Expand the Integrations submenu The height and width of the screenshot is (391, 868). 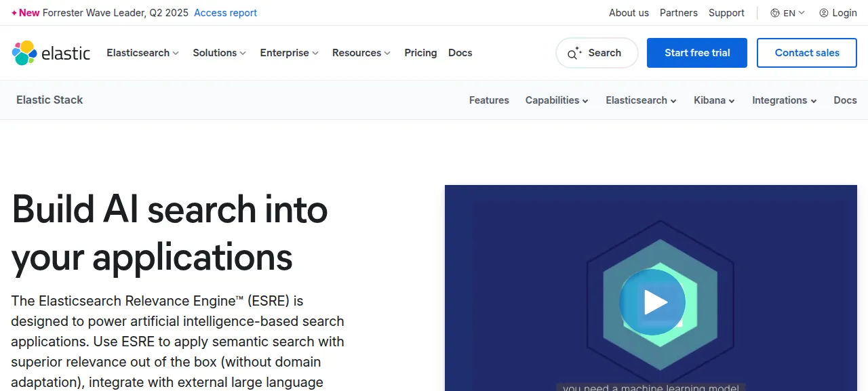coord(784,100)
